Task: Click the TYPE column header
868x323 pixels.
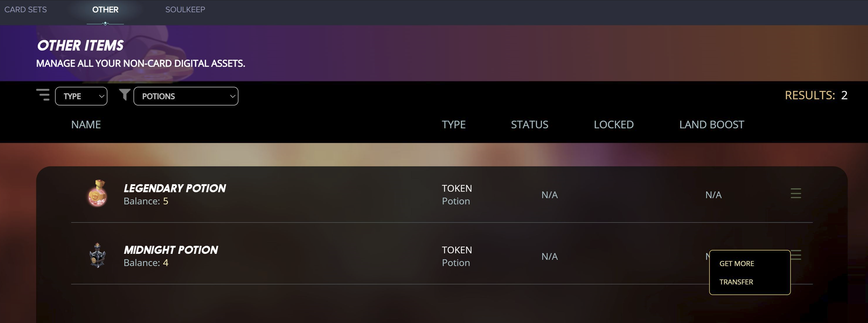Action: coord(453,125)
